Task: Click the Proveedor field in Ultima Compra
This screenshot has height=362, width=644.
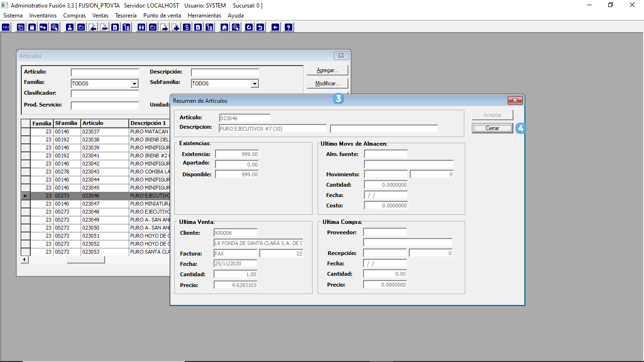Action: (385, 232)
